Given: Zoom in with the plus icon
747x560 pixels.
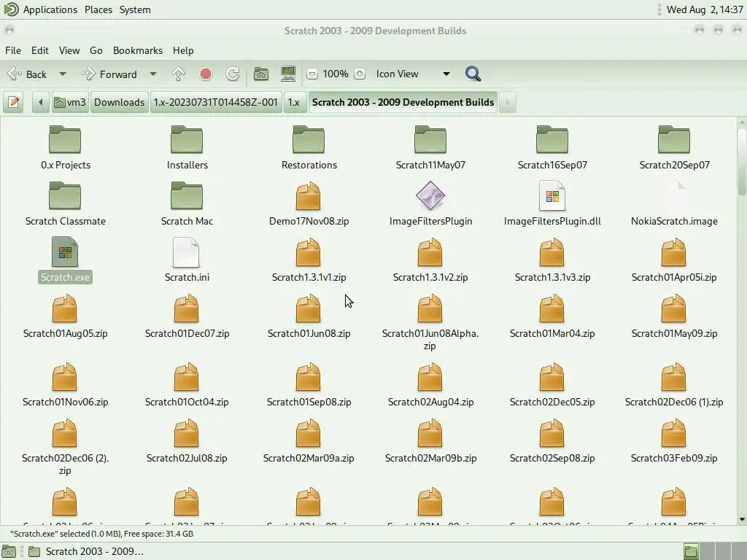Looking at the screenshot, I should point(360,74).
